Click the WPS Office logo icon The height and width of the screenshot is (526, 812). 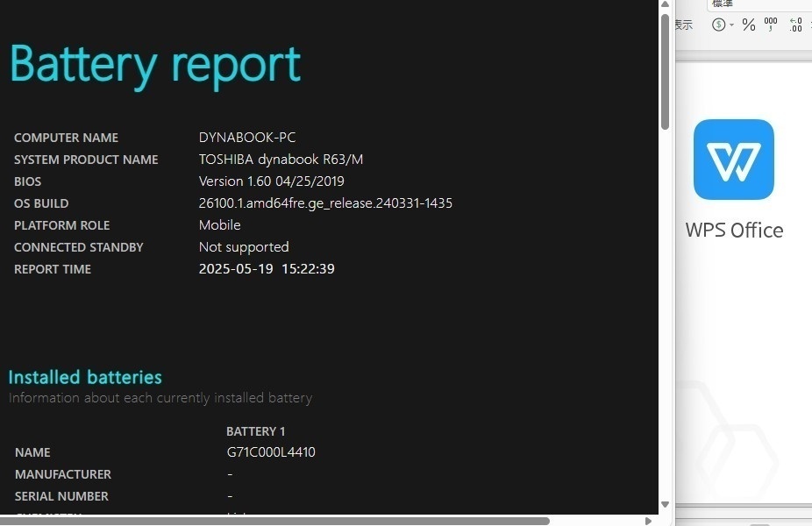tap(734, 160)
